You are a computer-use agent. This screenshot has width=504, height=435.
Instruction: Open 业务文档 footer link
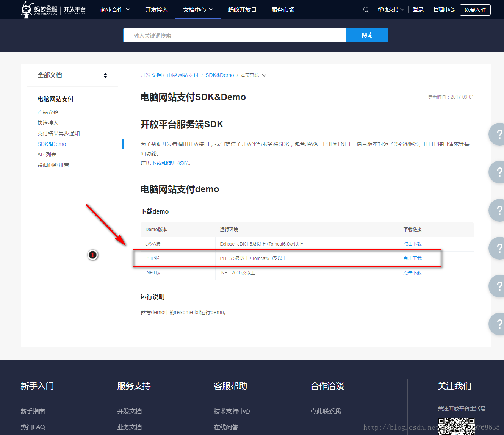(x=130, y=427)
